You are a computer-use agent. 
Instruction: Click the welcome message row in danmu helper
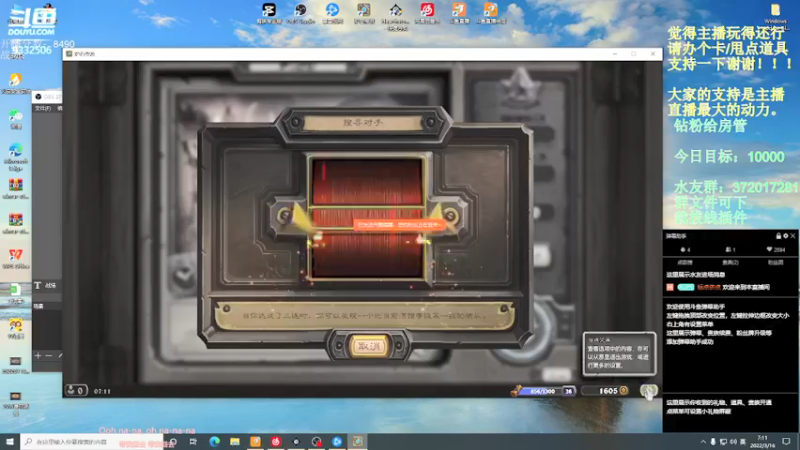click(x=719, y=287)
